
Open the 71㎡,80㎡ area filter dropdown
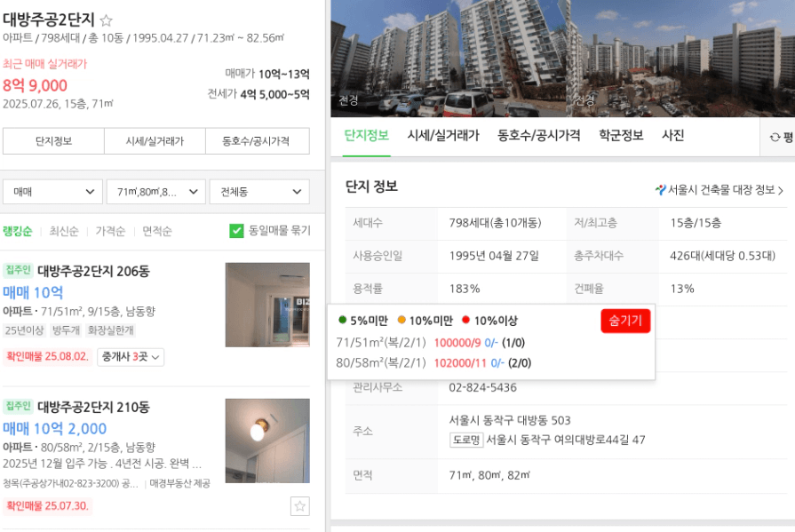tap(156, 192)
